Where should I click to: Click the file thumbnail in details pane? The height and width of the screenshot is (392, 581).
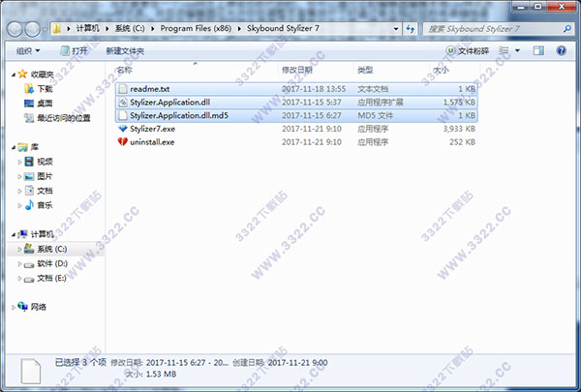click(31, 372)
